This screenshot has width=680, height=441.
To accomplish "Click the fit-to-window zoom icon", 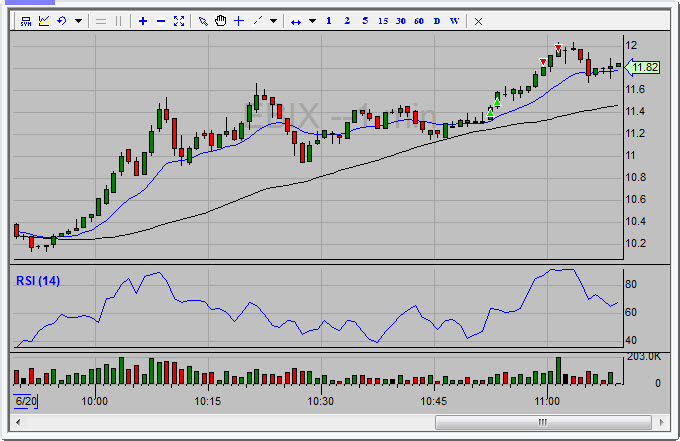I will tap(179, 21).
